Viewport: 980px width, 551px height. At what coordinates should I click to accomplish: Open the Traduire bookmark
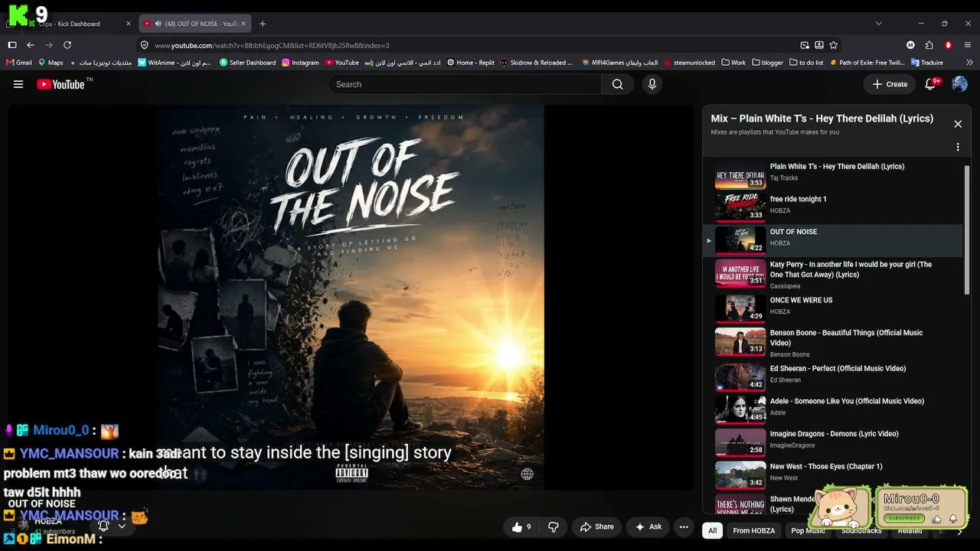coord(926,63)
